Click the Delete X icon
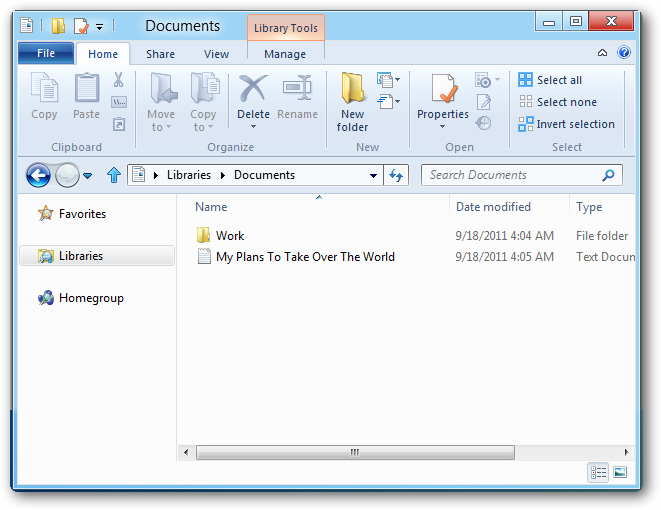Viewport: 661px width, 510px height. 253,88
